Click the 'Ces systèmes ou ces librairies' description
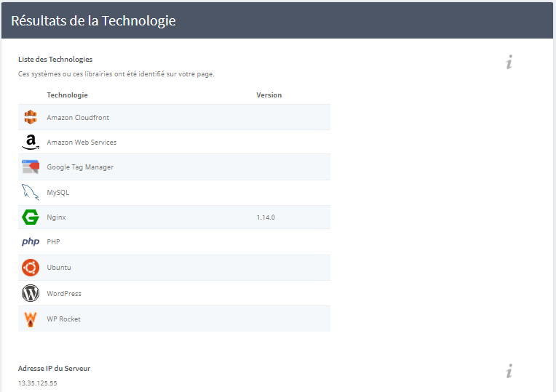Image resolution: width=556 pixels, height=392 pixels. (x=116, y=74)
